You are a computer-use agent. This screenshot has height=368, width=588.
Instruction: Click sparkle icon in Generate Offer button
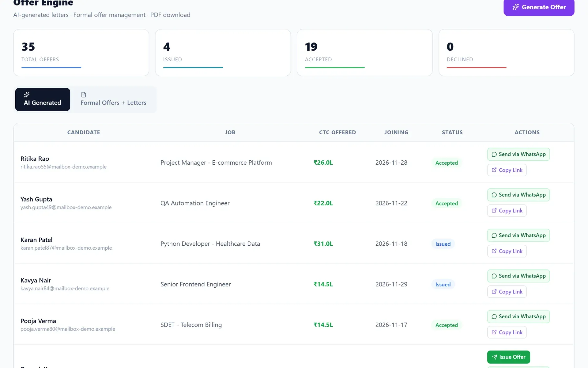[516, 7]
